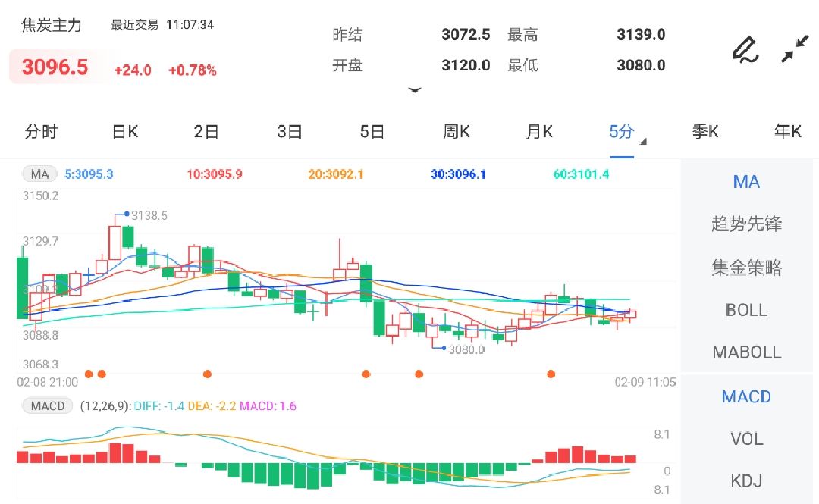Select 趋势先锋 indicator
The height and width of the screenshot is (504, 819).
coord(746,224)
